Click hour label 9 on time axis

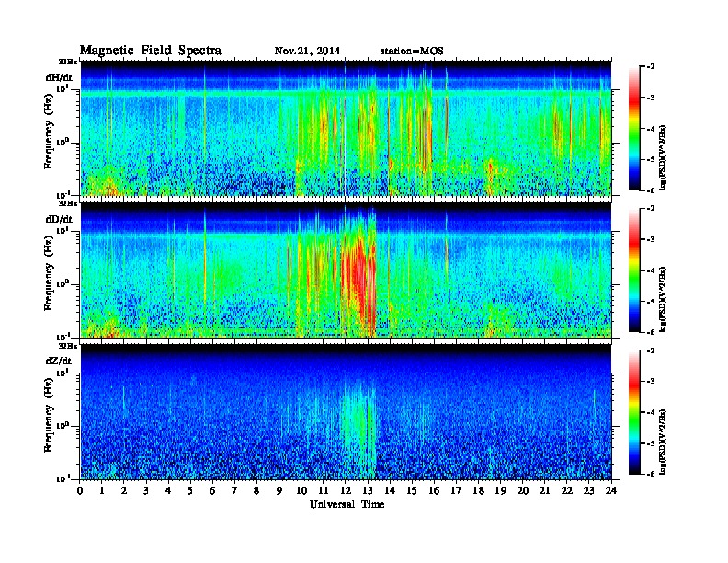point(279,491)
